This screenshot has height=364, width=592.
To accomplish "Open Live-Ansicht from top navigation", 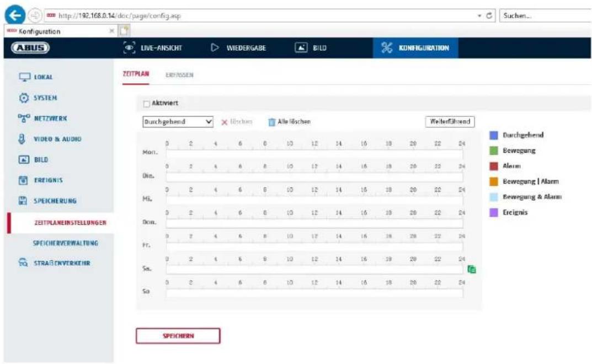I will click(152, 48).
